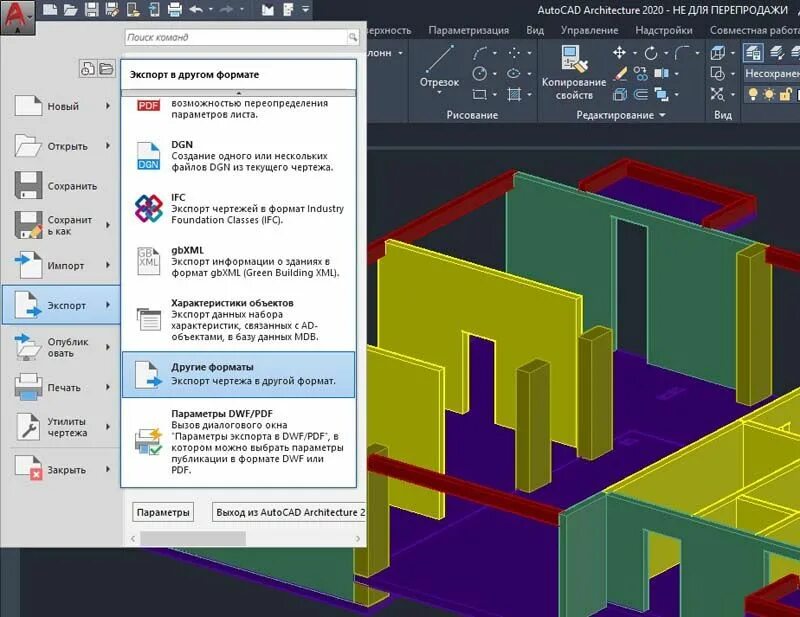
Task: Open the Печать menu entry
Action: pos(61,387)
